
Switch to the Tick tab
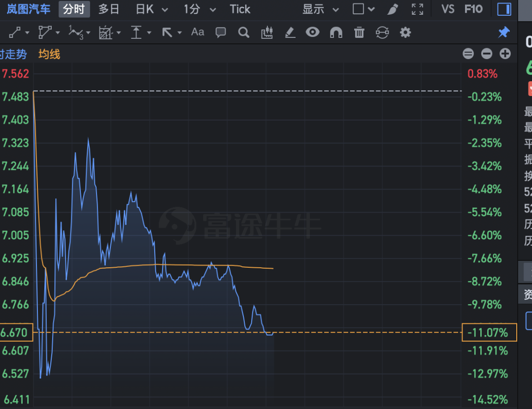[240, 9]
